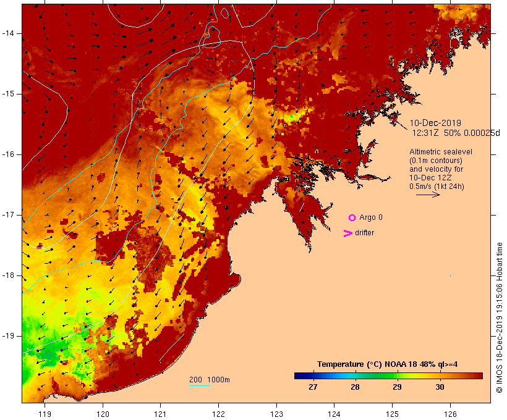Click the cyan 200m isobath legend line
507x420 pixels.
coord(200,385)
